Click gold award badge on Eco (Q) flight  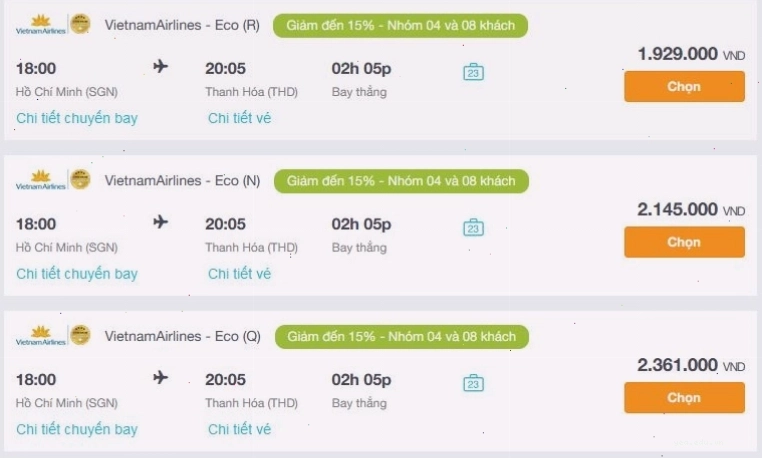80,335
